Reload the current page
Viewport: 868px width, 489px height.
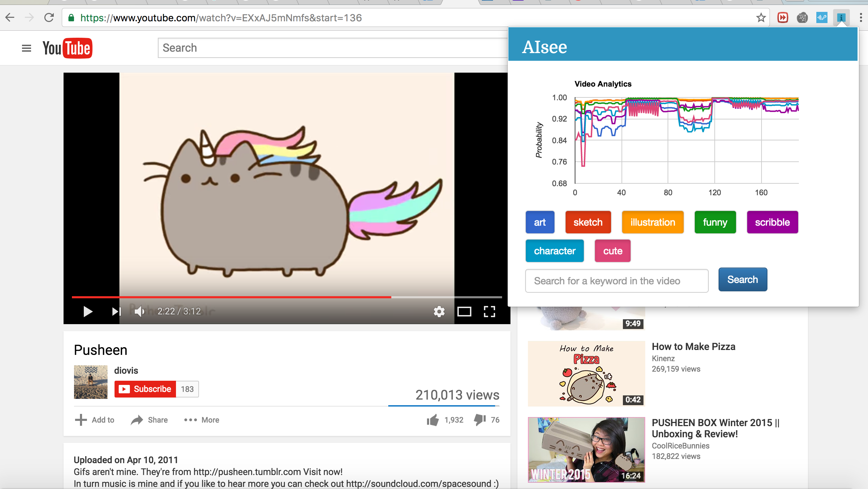pyautogui.click(x=49, y=17)
